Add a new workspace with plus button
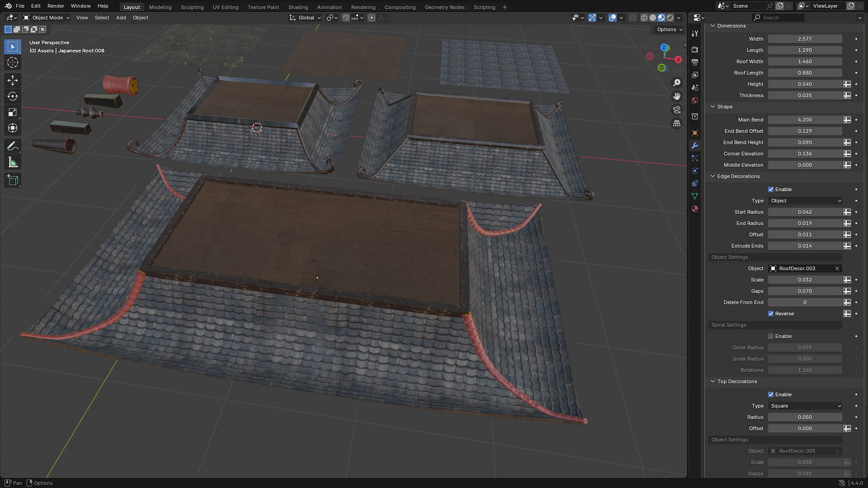Image resolution: width=868 pixels, height=488 pixels. (x=505, y=8)
